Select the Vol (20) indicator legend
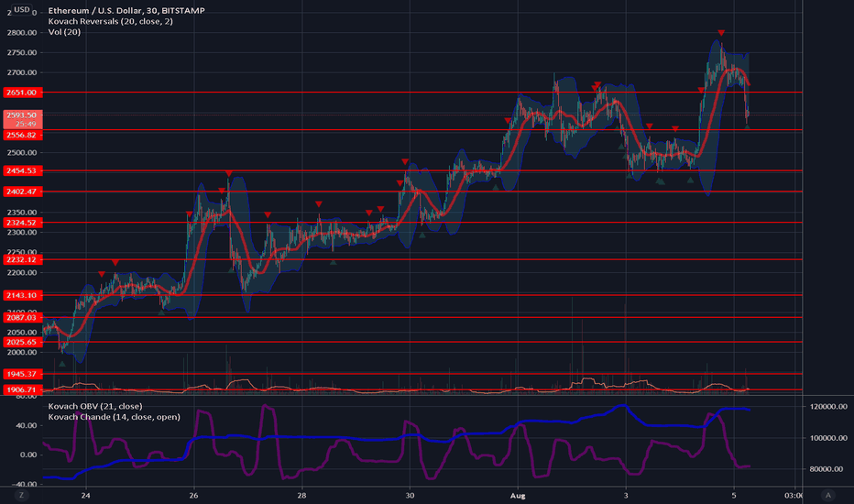 [64, 31]
